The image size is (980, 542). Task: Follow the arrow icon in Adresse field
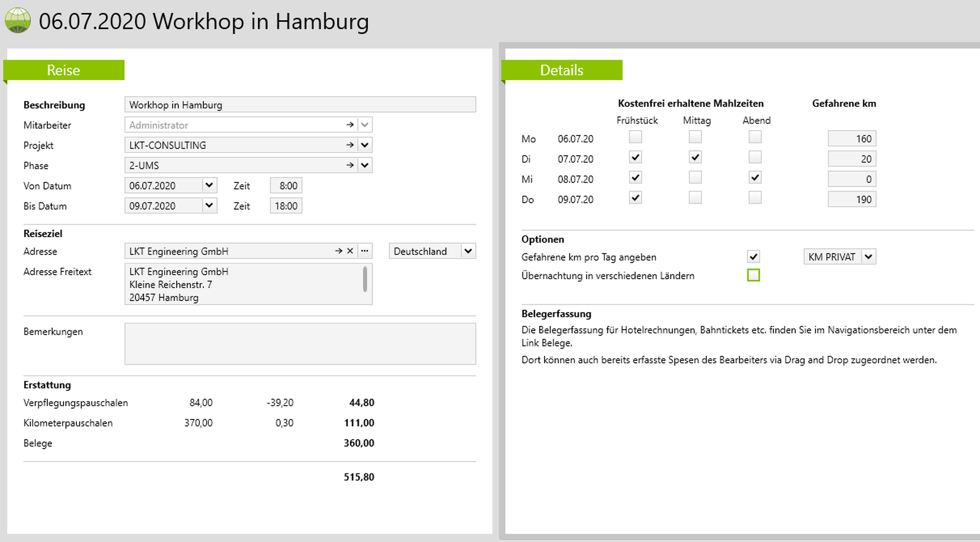(338, 251)
